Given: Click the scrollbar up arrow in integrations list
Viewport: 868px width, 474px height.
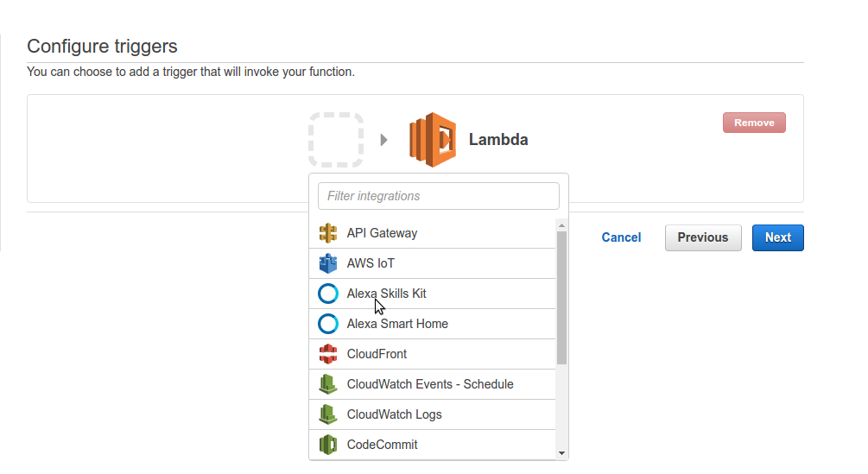Looking at the screenshot, I should 562,225.
